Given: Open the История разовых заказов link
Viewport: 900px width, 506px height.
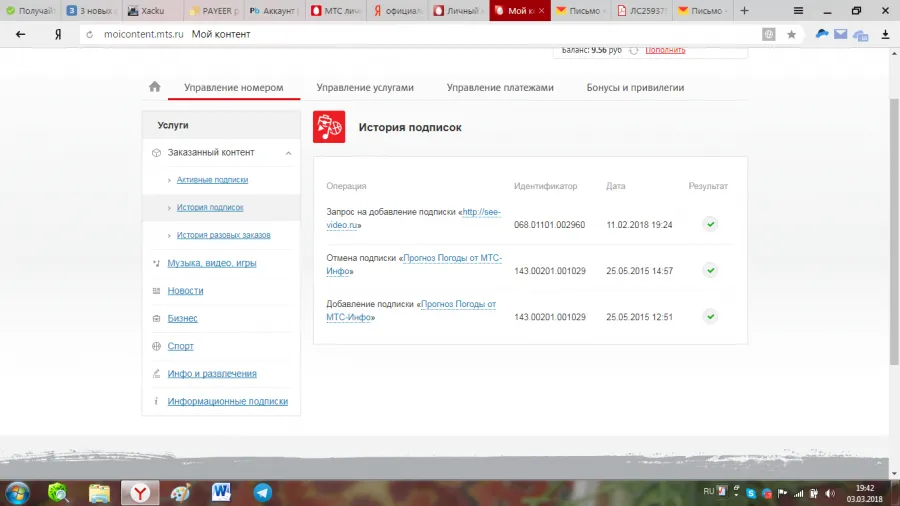Looking at the screenshot, I should click(x=223, y=235).
